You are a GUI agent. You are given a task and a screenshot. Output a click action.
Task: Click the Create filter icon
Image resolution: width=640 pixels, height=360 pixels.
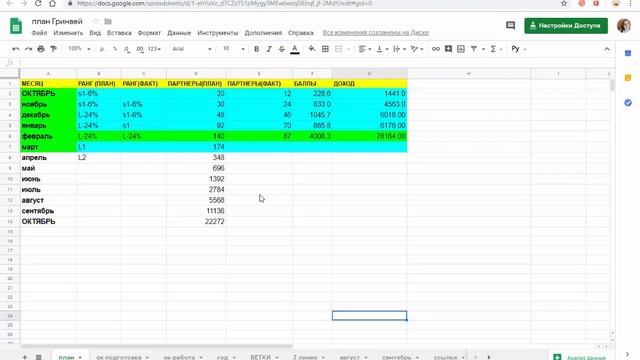474,49
